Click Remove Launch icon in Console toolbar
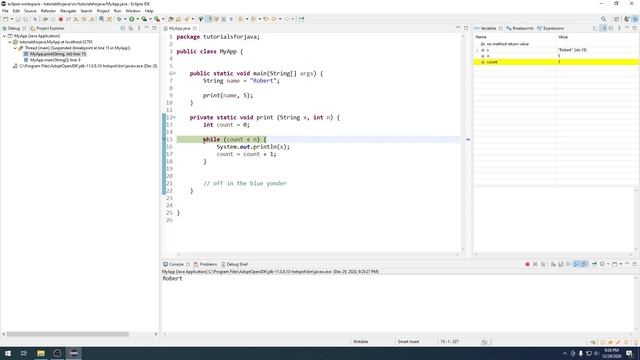The height and width of the screenshot is (360, 640). point(535,264)
